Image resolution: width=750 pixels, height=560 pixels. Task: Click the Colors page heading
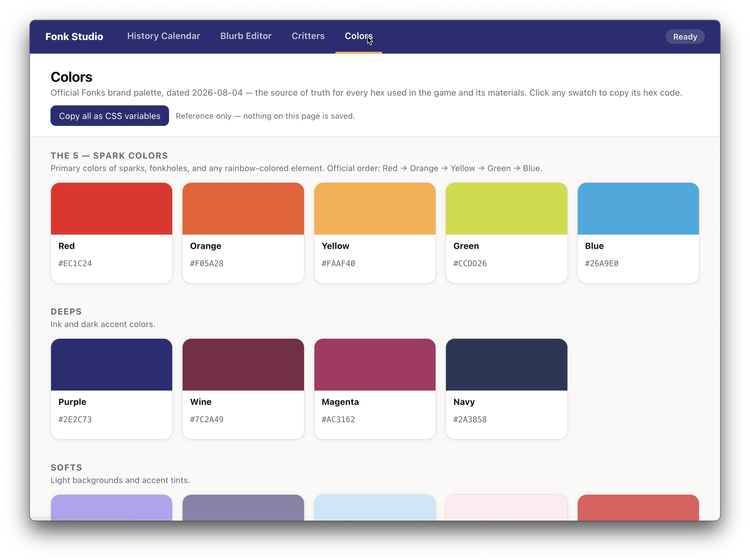(x=71, y=77)
